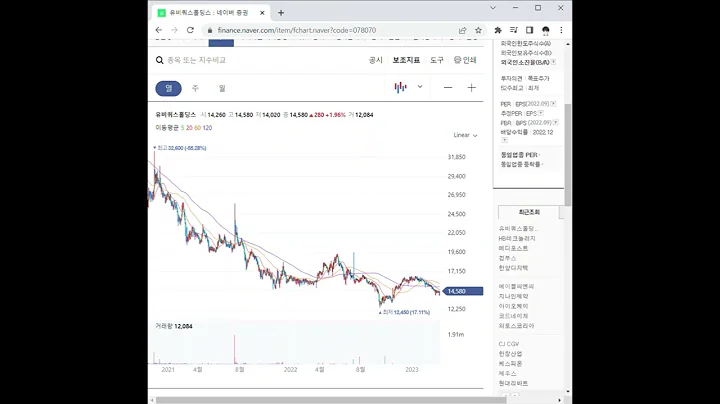The width and height of the screenshot is (720, 404).
Task: Click the 동일업종 등락률 link
Action: point(521,164)
